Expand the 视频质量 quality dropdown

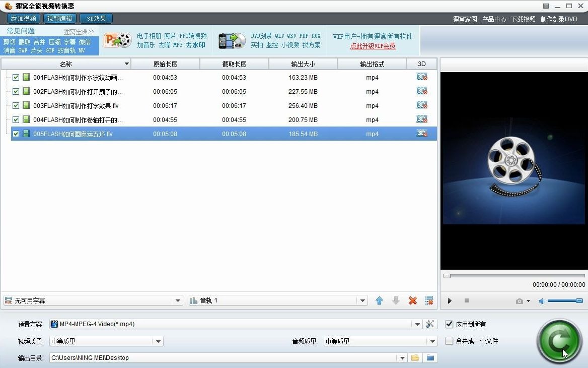pos(159,341)
